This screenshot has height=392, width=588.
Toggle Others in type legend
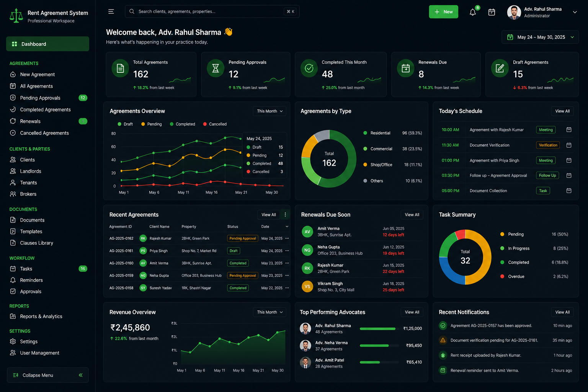tap(373, 181)
